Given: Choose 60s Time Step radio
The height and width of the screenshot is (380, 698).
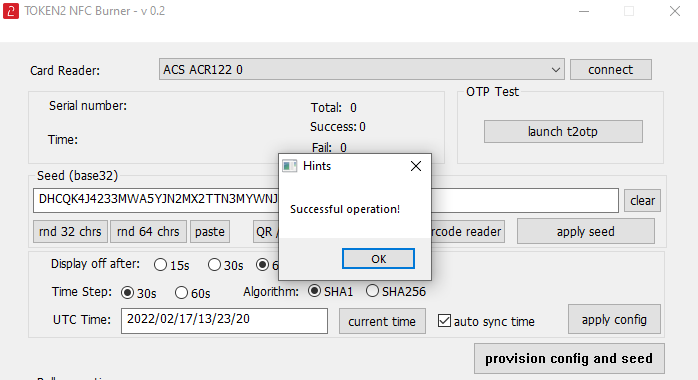Looking at the screenshot, I should (181, 293).
